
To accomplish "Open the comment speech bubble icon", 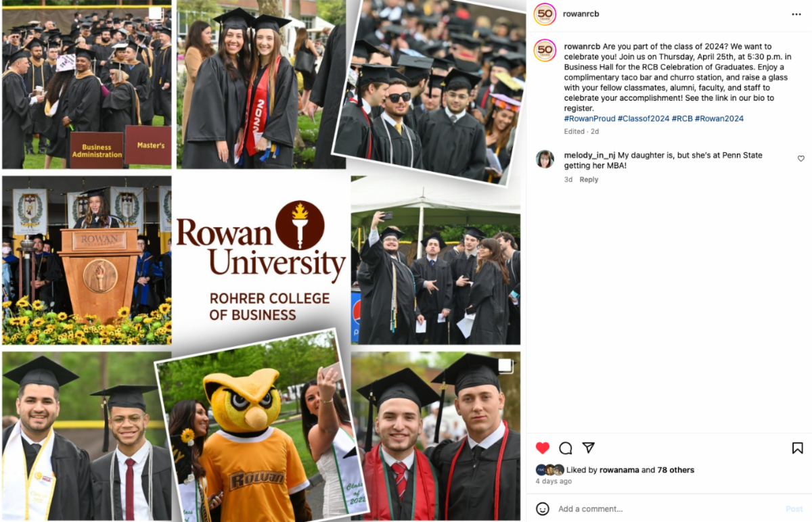I will click(566, 448).
